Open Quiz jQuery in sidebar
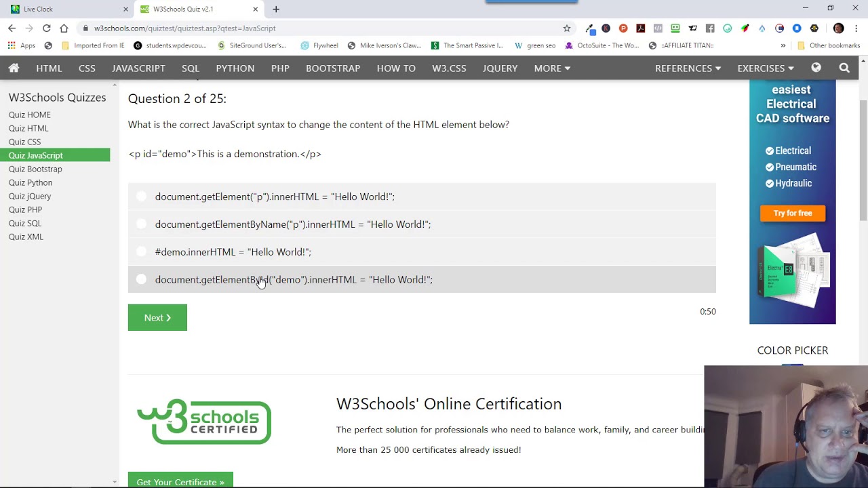The height and width of the screenshot is (488, 868). pyautogui.click(x=30, y=196)
